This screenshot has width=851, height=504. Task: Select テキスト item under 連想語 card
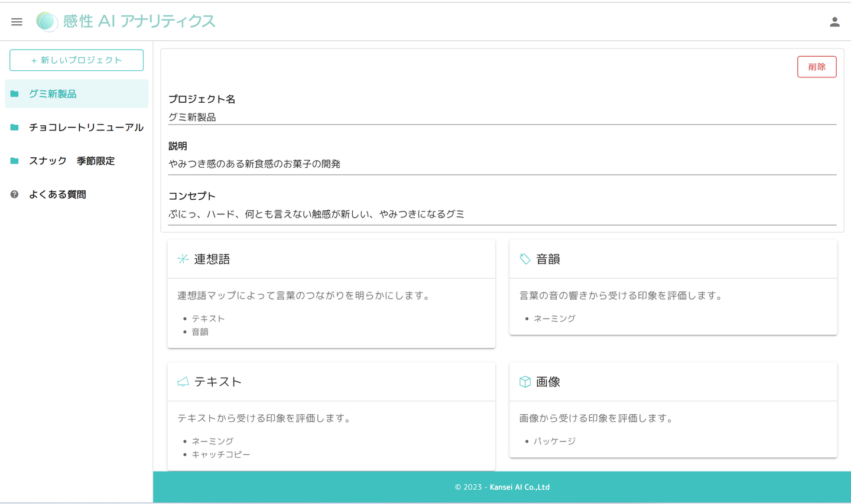208,318
